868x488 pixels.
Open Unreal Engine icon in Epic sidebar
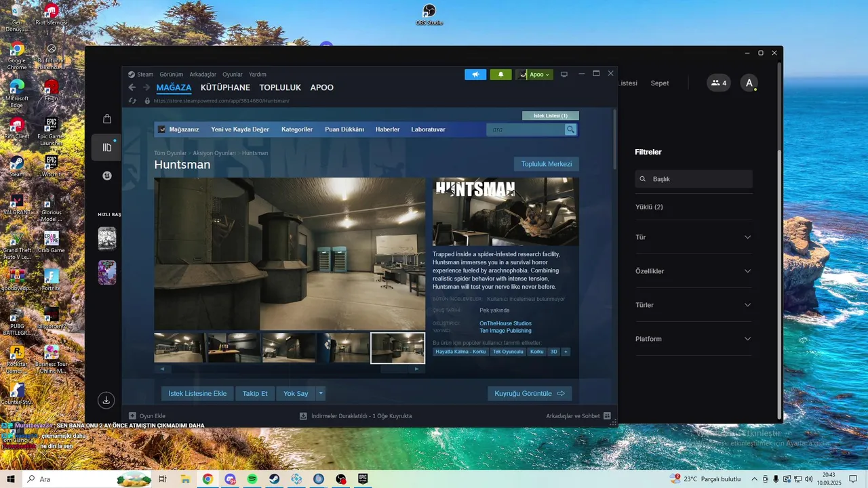pyautogui.click(x=106, y=176)
